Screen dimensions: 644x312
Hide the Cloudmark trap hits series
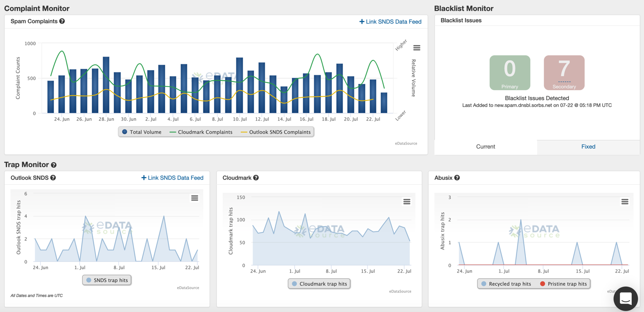click(x=319, y=284)
